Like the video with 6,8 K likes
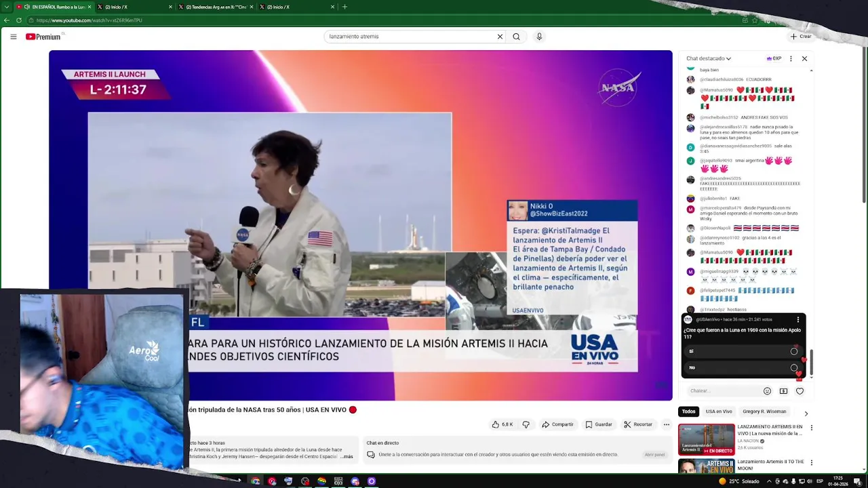 502,424
